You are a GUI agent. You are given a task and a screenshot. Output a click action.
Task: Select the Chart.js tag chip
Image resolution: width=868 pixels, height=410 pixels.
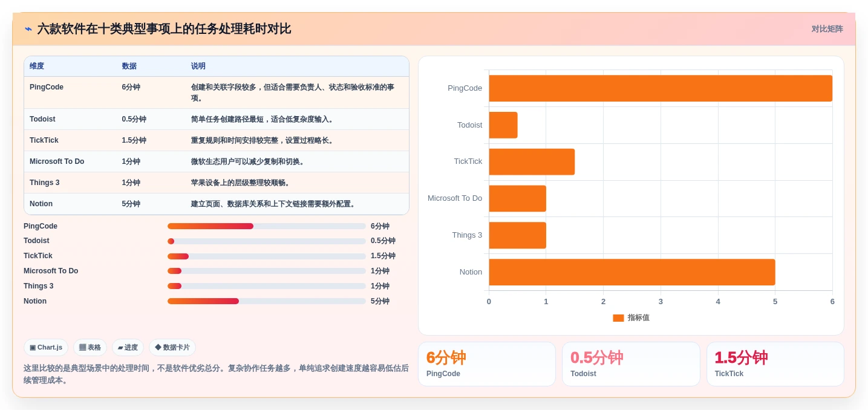point(46,347)
